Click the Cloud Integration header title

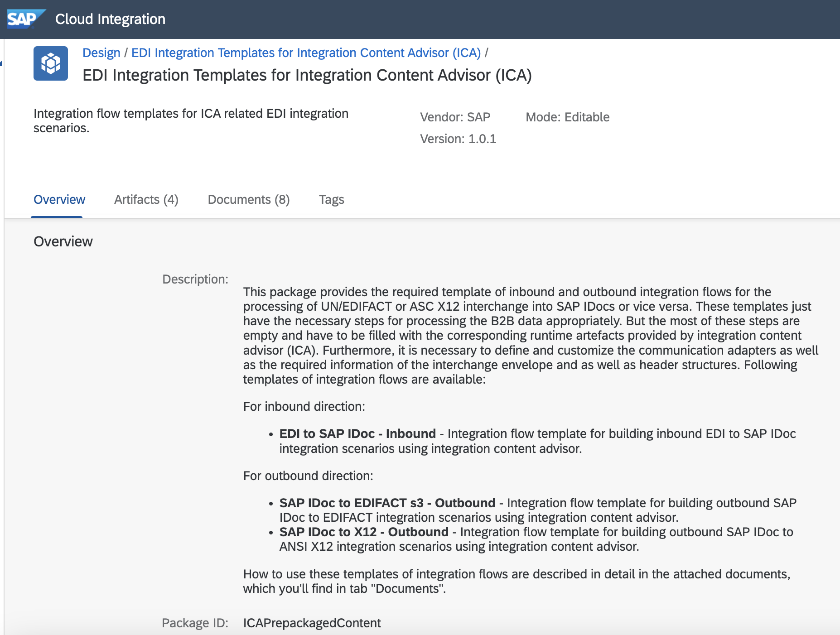[x=110, y=19]
